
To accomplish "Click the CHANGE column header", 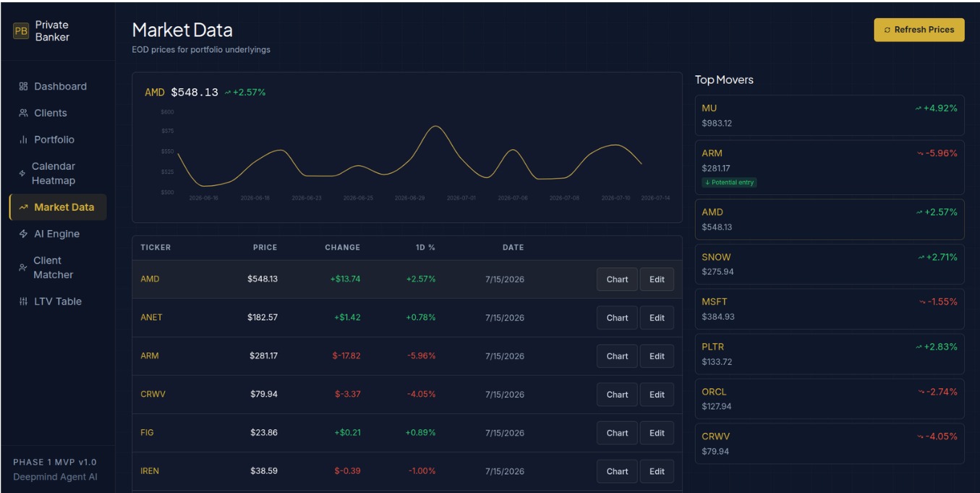I will [342, 248].
